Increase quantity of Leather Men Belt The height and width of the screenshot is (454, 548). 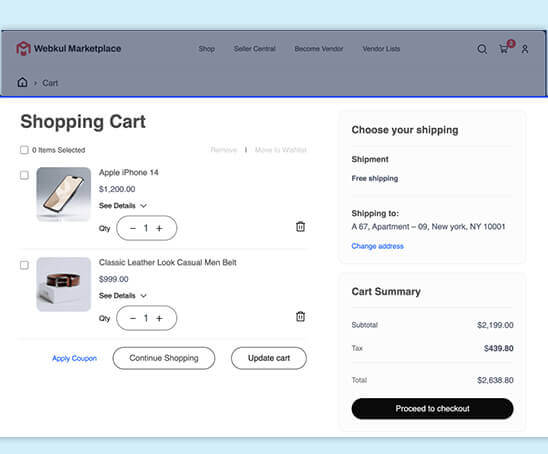click(159, 318)
